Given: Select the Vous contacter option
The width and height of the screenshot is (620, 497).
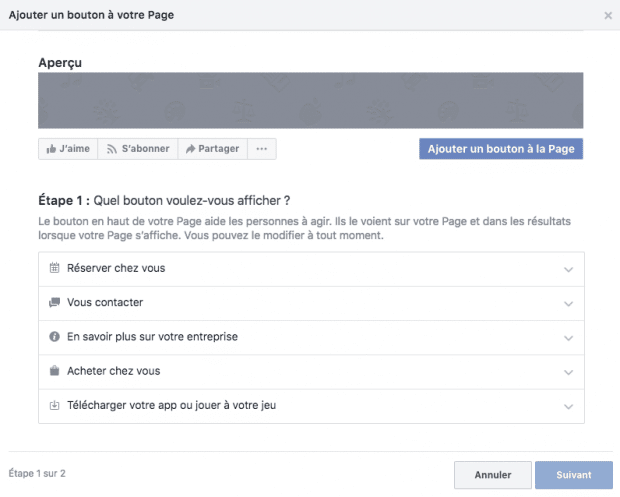Looking at the screenshot, I should pyautogui.click(x=311, y=304).
